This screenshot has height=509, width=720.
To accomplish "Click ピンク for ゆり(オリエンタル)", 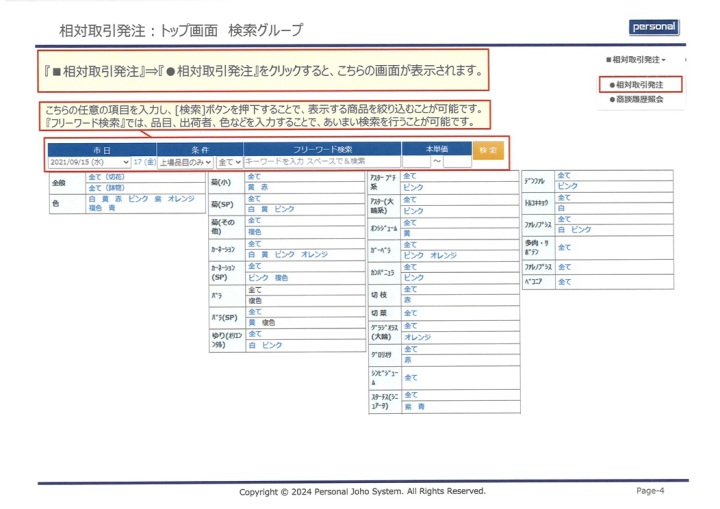I will (272, 345).
